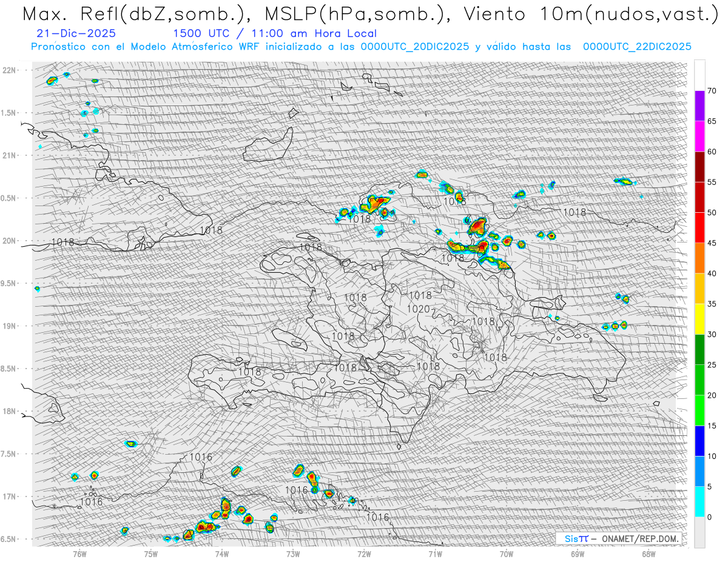Click the longitude axis label '76W'
The image size is (728, 562).
[79, 554]
